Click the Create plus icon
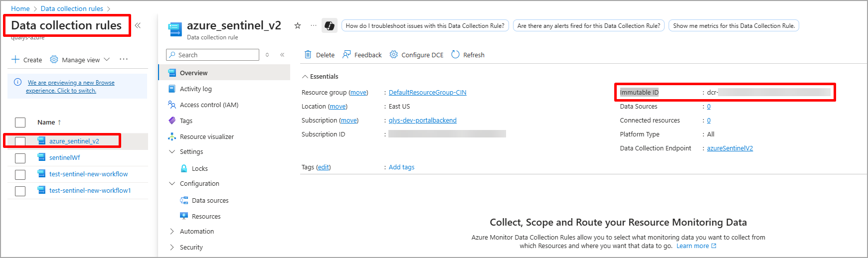Screen dimensions: 868x258 15,60
